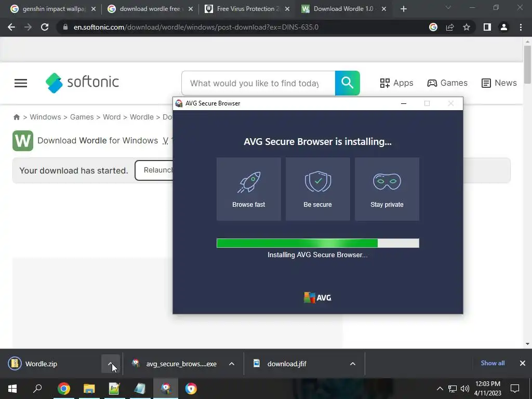Image resolution: width=532 pixels, height=399 pixels.
Task: Open the Windows Start menu
Action: pos(12,389)
